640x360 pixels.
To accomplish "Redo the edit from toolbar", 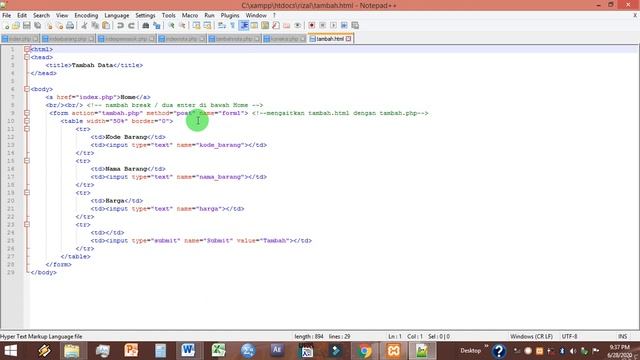I will click(131, 25).
